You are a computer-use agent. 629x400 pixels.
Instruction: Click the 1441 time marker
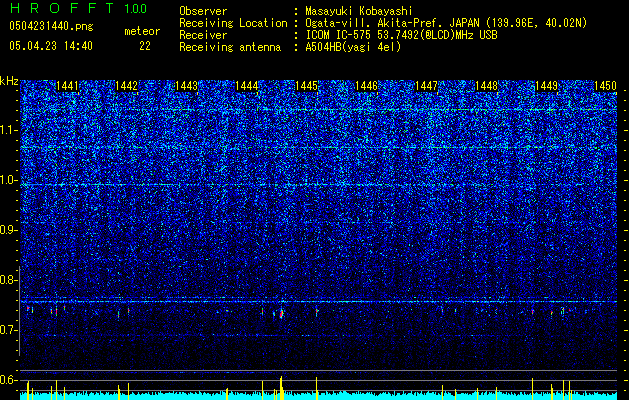click(67, 86)
